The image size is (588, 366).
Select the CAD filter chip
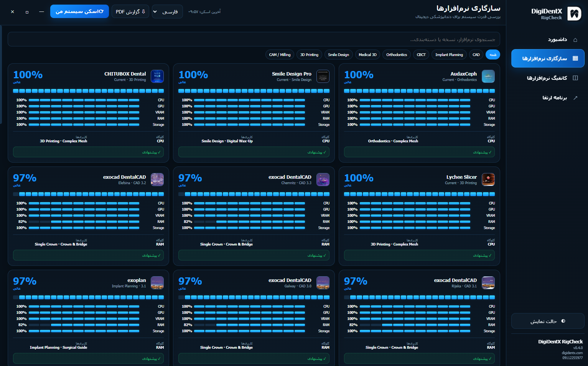(x=476, y=55)
